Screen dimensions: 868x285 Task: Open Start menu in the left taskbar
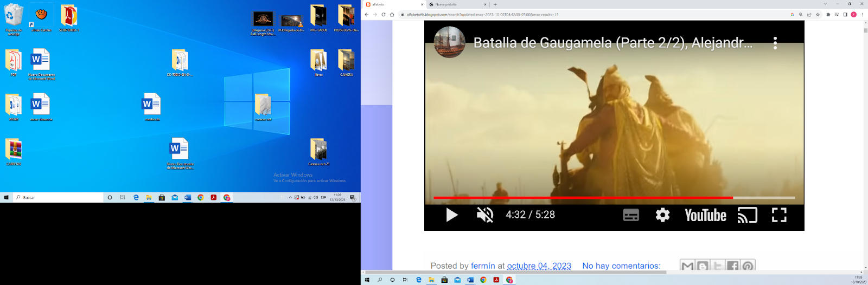6,198
